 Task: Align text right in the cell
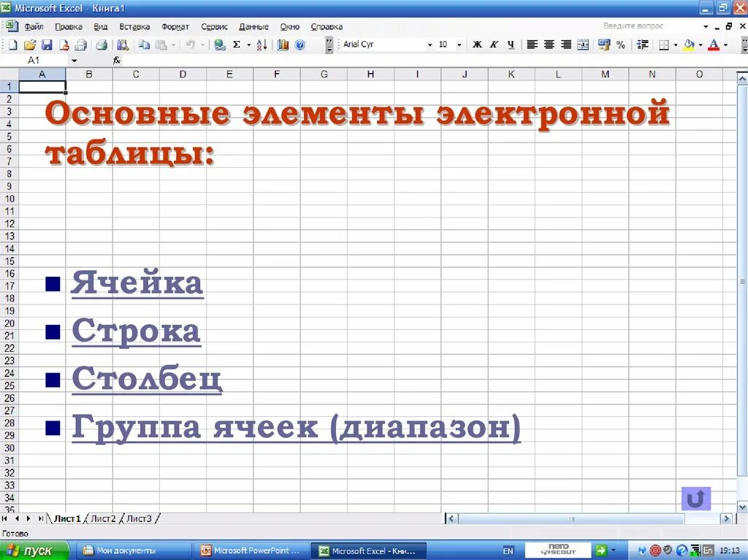click(566, 45)
